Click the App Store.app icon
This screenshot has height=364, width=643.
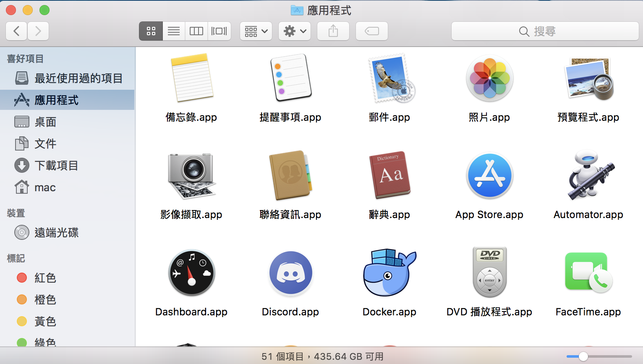[489, 175]
